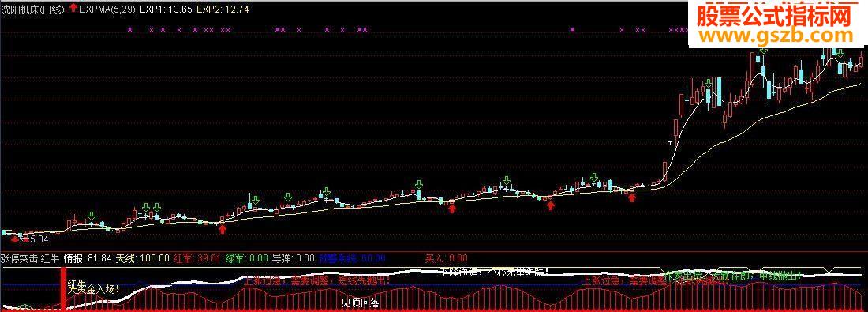Select the EXP2: 12.74 value

coord(223,9)
